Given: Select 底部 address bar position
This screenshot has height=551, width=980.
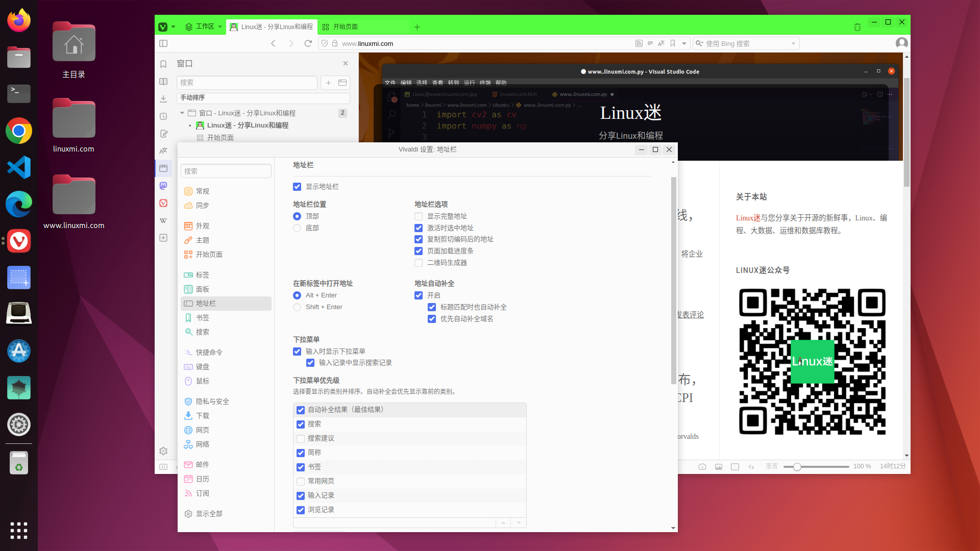Looking at the screenshot, I should [x=297, y=228].
